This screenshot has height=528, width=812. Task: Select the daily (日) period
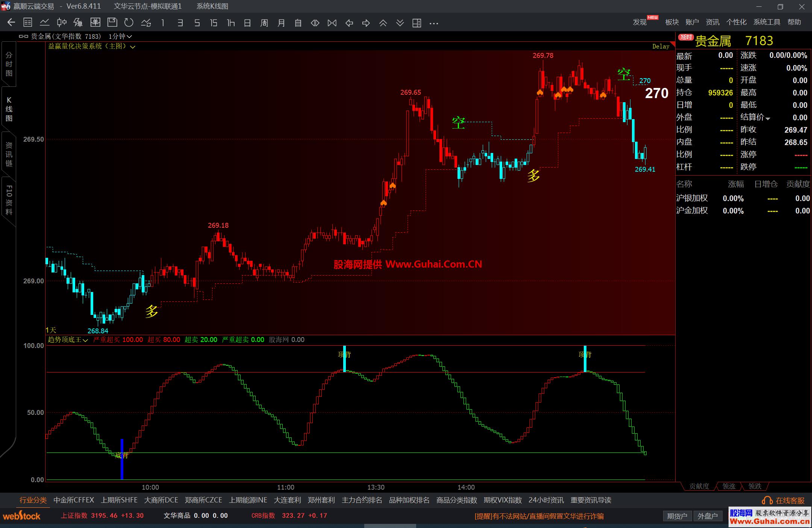[247, 23]
